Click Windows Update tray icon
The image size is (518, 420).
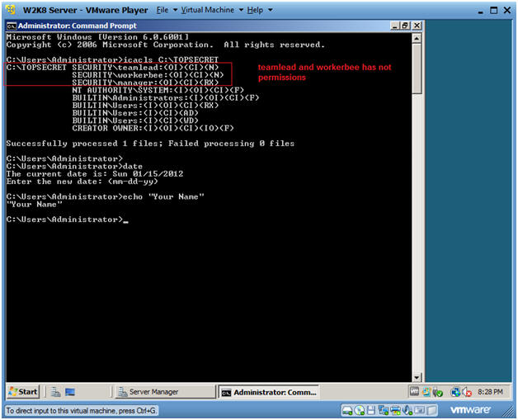[426, 392]
